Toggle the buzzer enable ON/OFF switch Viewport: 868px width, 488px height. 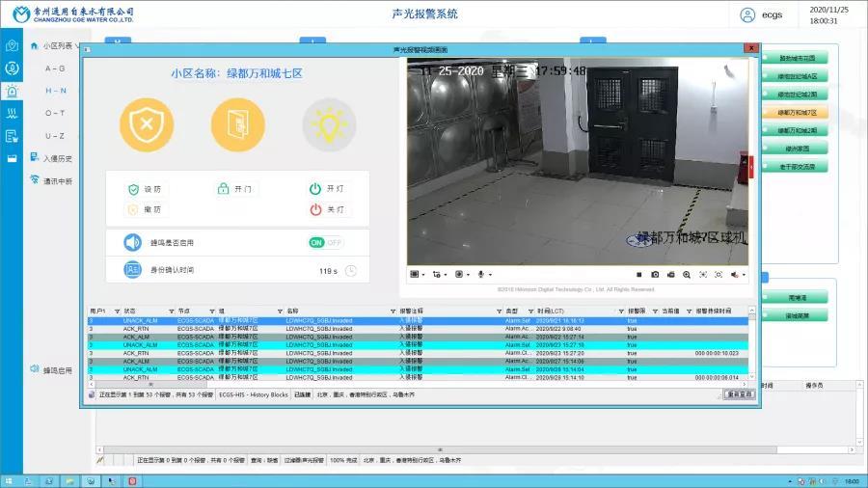[x=325, y=243]
